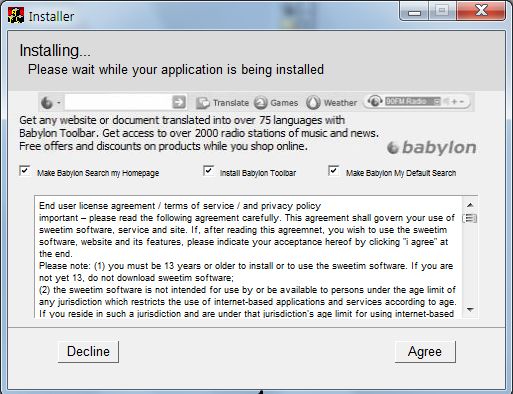Viewport: 513px width, 394px height.
Task: Click the Games label in toolbar
Action: point(284,103)
